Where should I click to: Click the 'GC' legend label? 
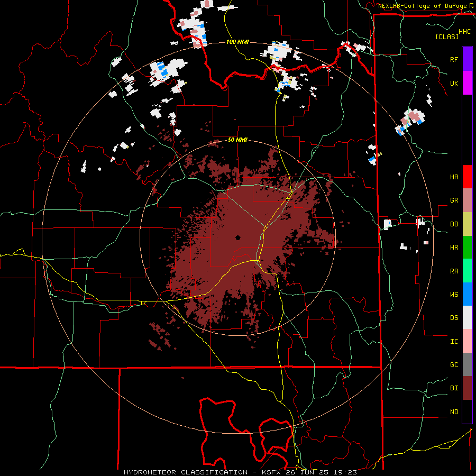click(x=454, y=365)
